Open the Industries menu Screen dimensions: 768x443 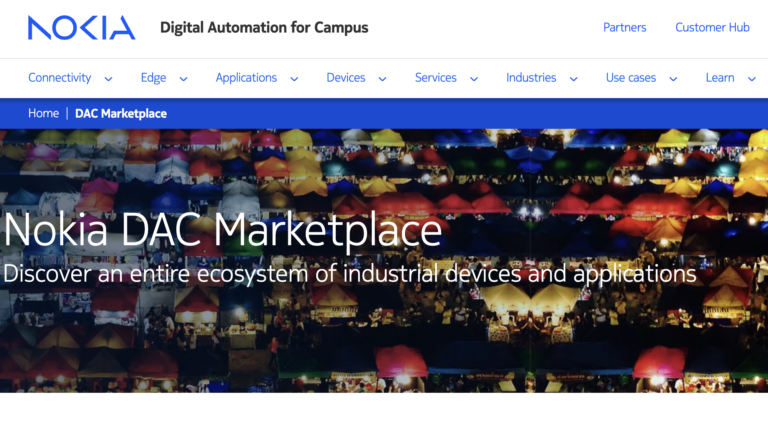531,77
